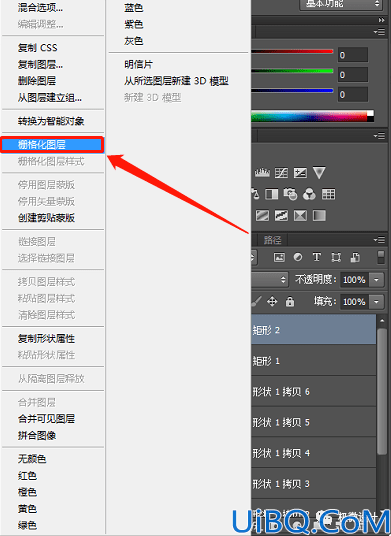Toggle lock all (padlock icon)
This screenshot has height=536, width=391.
[x=290, y=302]
